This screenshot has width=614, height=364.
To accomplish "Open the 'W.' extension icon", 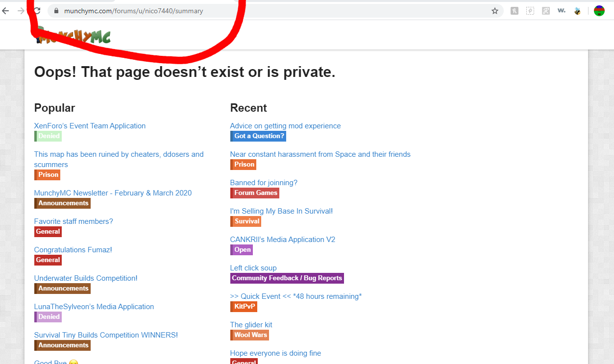I will click(x=562, y=11).
